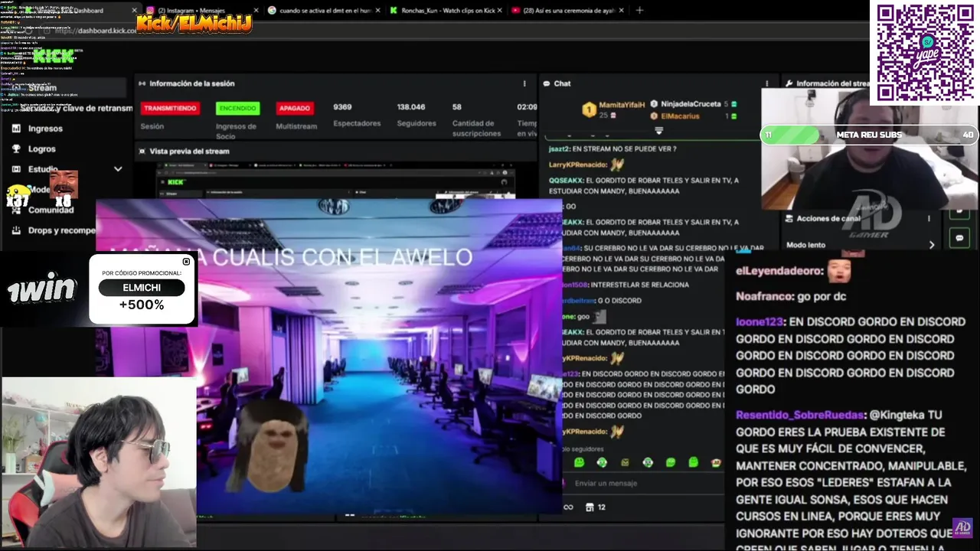The width and height of the screenshot is (980, 551).
Task: Click the 58 subscriptions count
Action: 457,107
